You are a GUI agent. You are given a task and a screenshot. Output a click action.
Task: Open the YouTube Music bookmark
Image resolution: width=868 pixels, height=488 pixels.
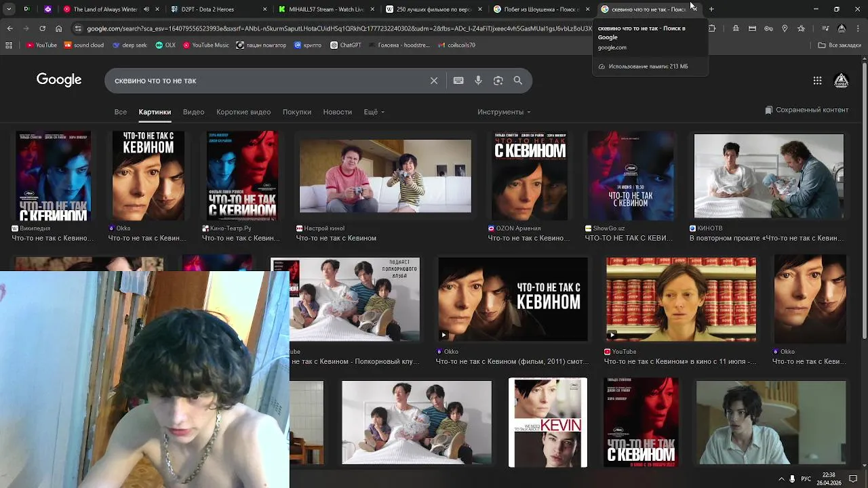tap(206, 45)
